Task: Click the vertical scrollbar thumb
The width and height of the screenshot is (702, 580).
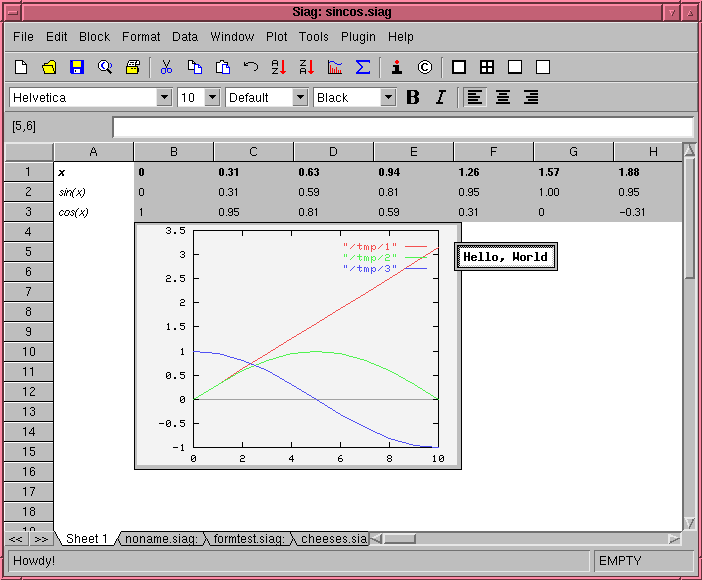Action: click(x=689, y=218)
